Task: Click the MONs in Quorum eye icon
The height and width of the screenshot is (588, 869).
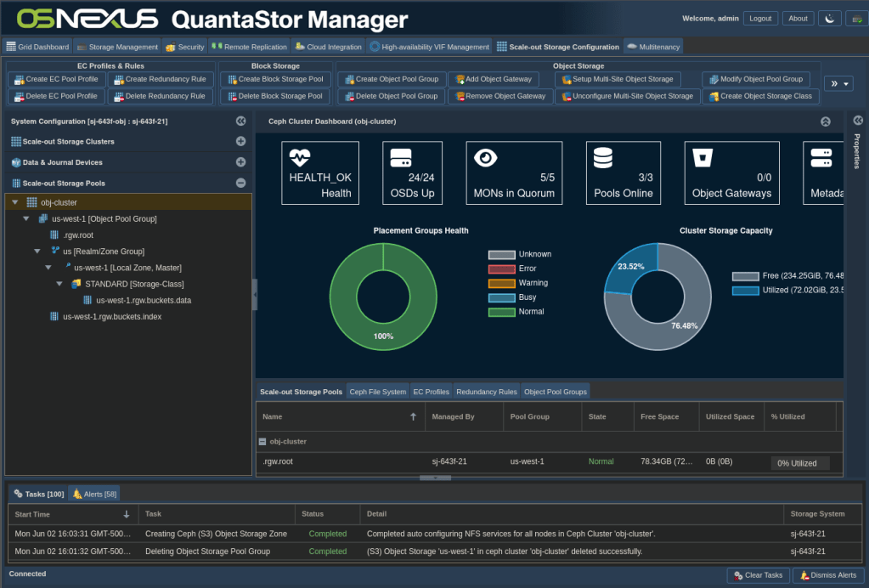Action: pyautogui.click(x=485, y=157)
